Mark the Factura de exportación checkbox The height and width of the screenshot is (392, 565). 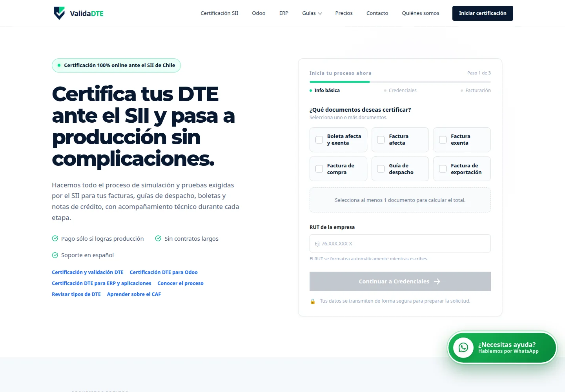tap(443, 169)
